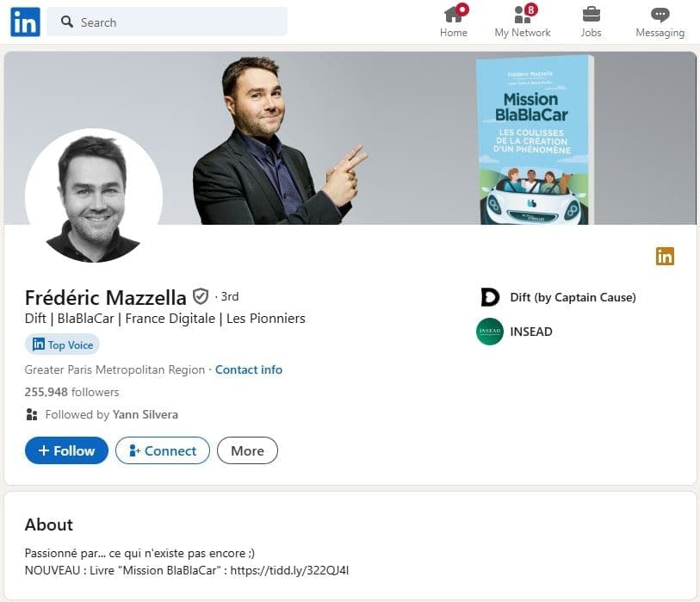Screen dimensions: 700x602
Task: Click the mutual followers people icon
Action: [x=32, y=415]
